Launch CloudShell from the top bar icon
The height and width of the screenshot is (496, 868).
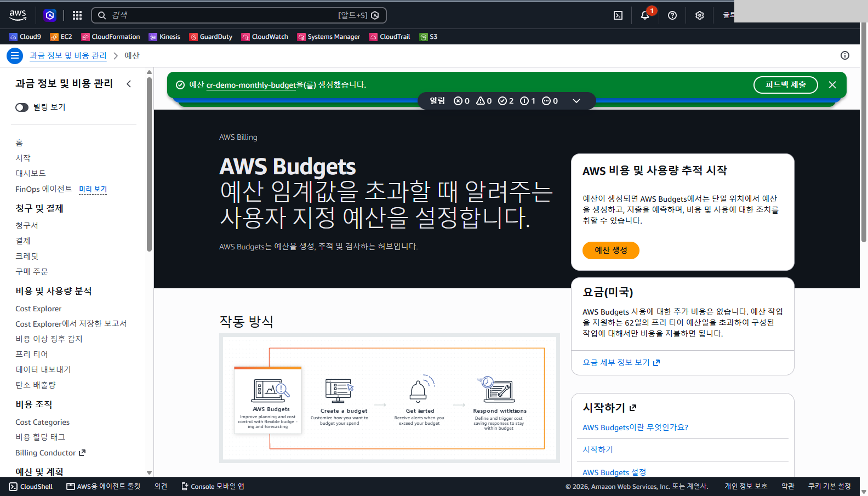tap(618, 15)
